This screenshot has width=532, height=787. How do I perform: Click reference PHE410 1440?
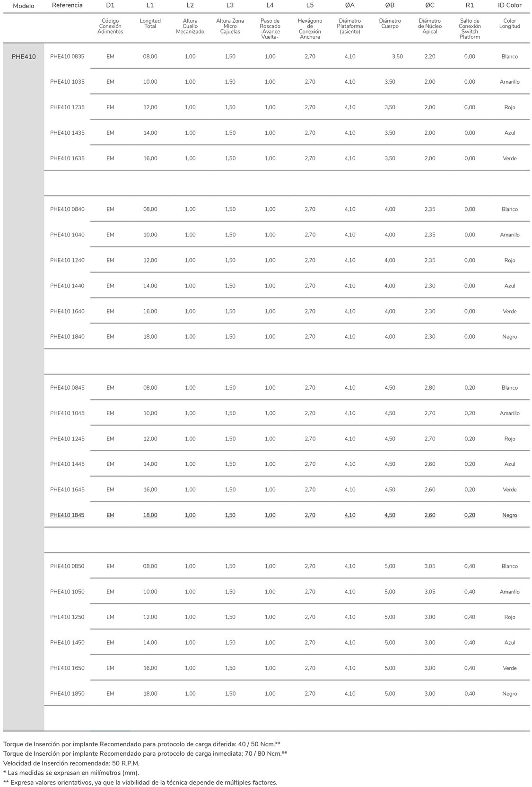click(67, 286)
